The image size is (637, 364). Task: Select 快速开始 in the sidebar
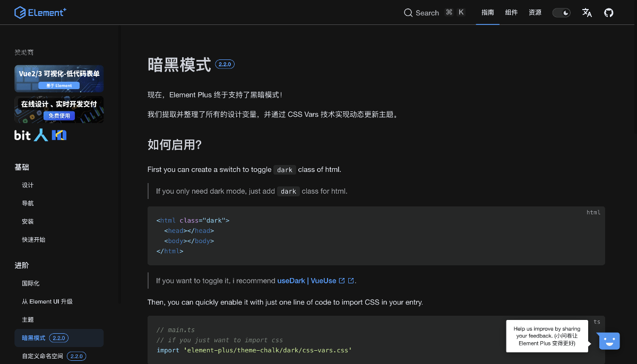tap(33, 239)
